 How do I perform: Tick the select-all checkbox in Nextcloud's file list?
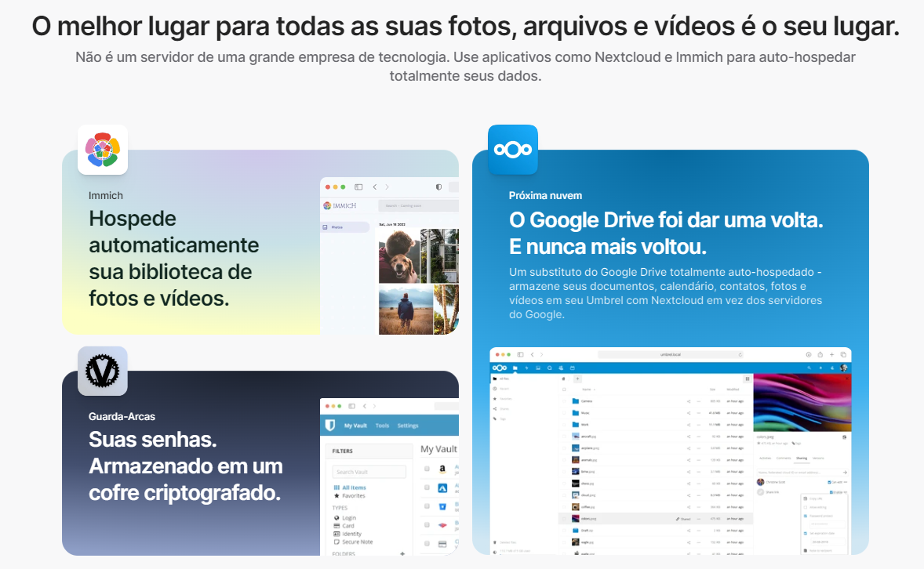(564, 390)
